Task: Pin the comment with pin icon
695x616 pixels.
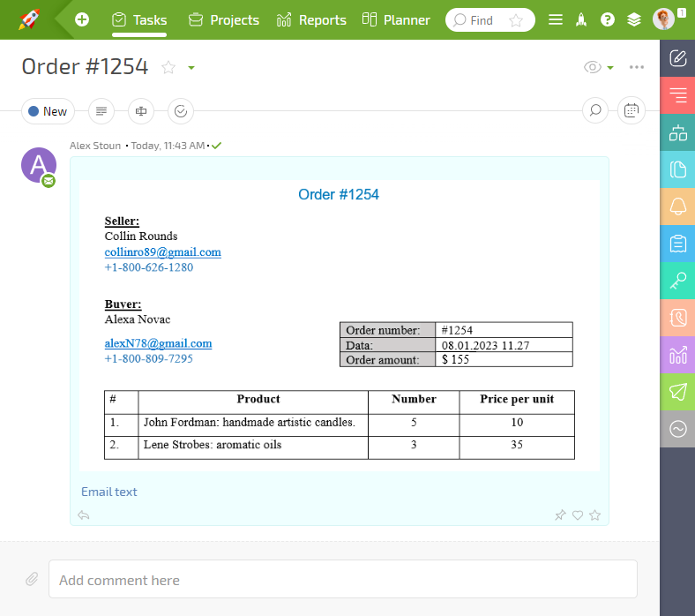Action: 560,515
